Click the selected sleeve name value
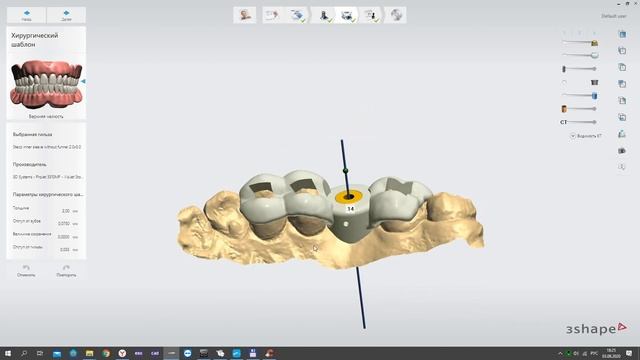640x360 pixels. click(47, 147)
